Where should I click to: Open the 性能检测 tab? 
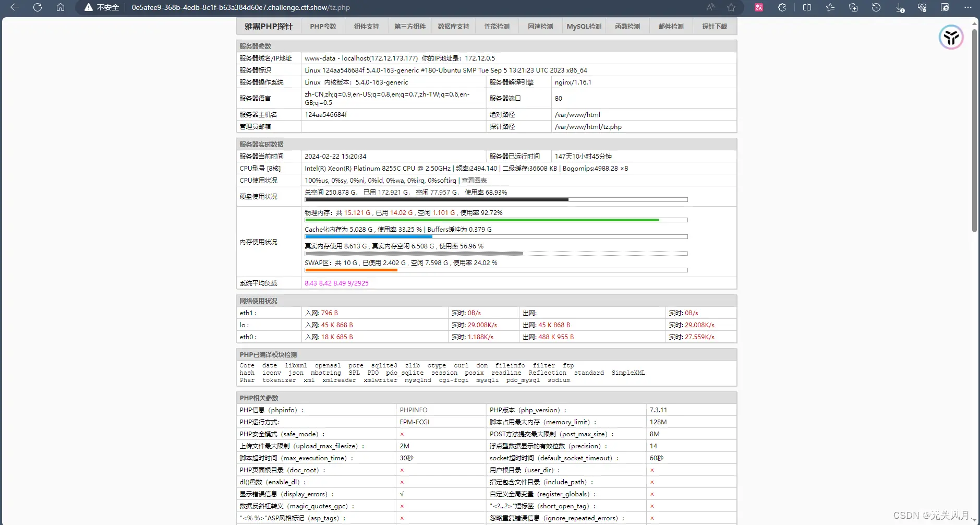pyautogui.click(x=497, y=26)
